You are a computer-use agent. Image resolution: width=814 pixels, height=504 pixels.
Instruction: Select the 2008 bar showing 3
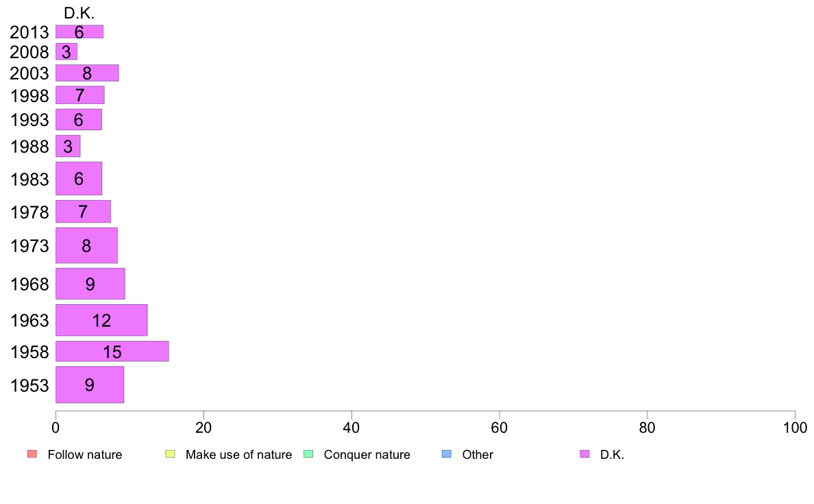tap(66, 51)
